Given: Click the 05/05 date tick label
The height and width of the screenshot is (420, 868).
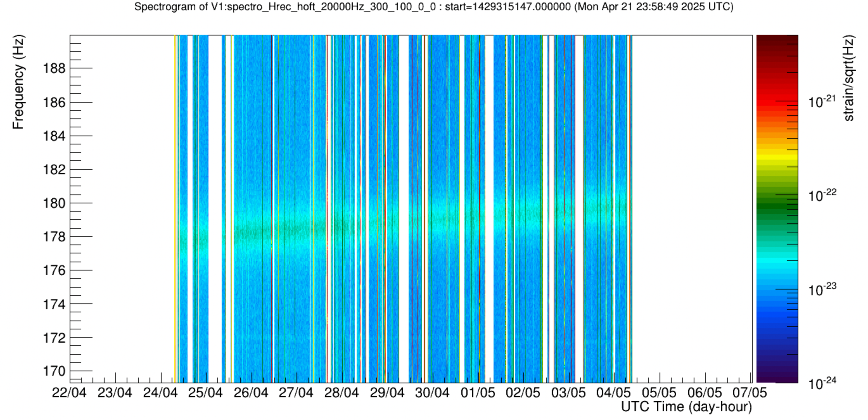Looking at the screenshot, I should 659,393.
